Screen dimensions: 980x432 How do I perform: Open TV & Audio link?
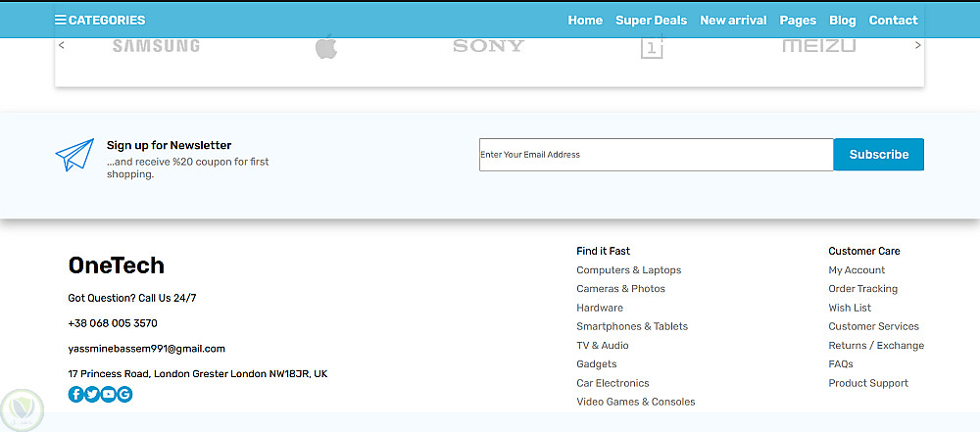point(603,345)
